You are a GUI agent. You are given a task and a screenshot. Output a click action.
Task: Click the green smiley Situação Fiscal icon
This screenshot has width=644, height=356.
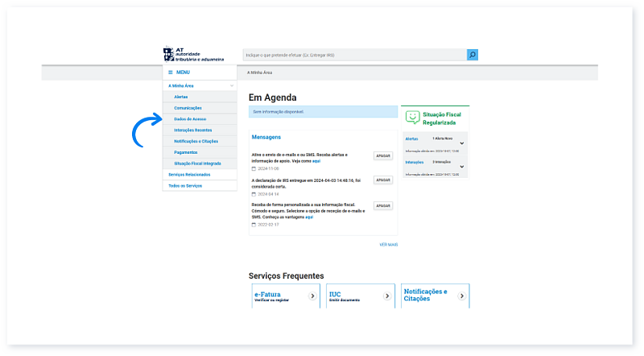(x=412, y=118)
